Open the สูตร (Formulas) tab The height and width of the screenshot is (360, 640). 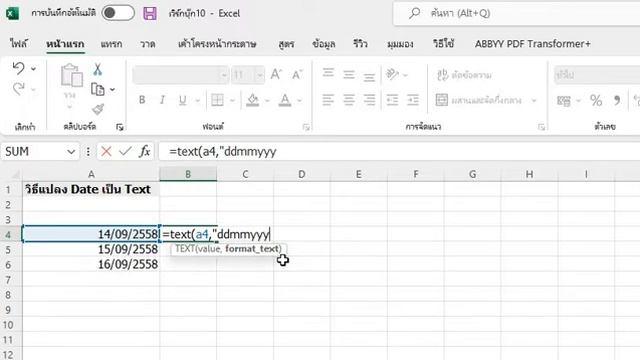click(x=286, y=44)
